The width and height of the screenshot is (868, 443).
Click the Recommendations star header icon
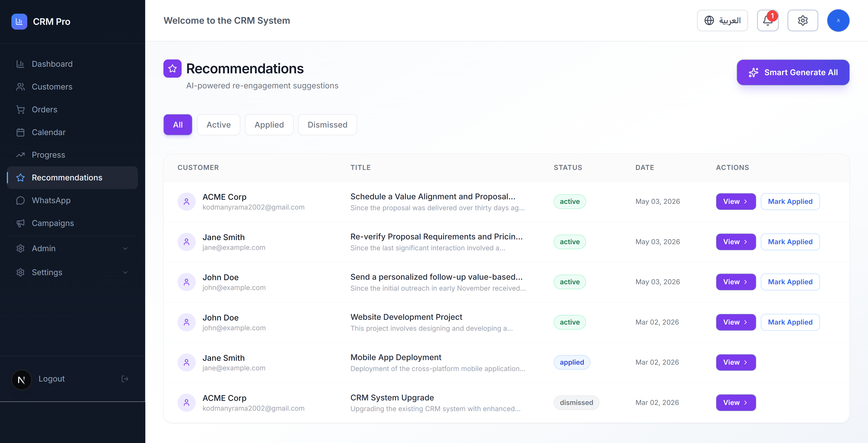point(173,69)
